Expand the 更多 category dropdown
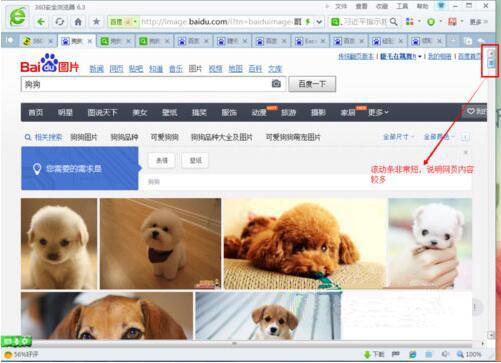 pyautogui.click(x=378, y=112)
